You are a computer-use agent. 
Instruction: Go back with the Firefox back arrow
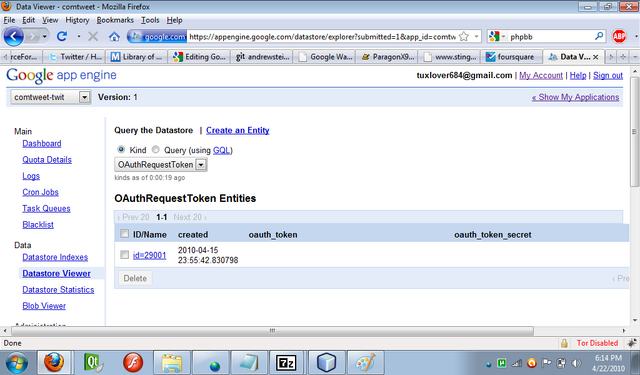[x=13, y=37]
